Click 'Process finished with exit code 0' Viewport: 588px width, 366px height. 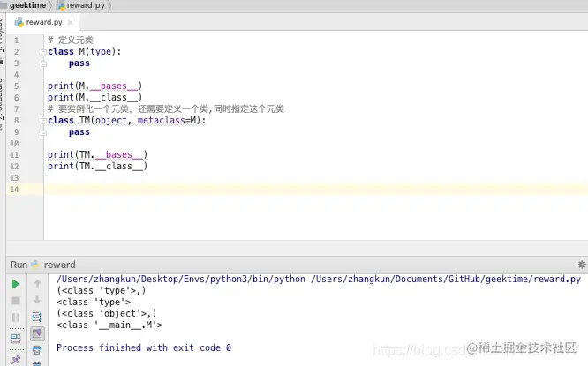pyautogui.click(x=144, y=347)
